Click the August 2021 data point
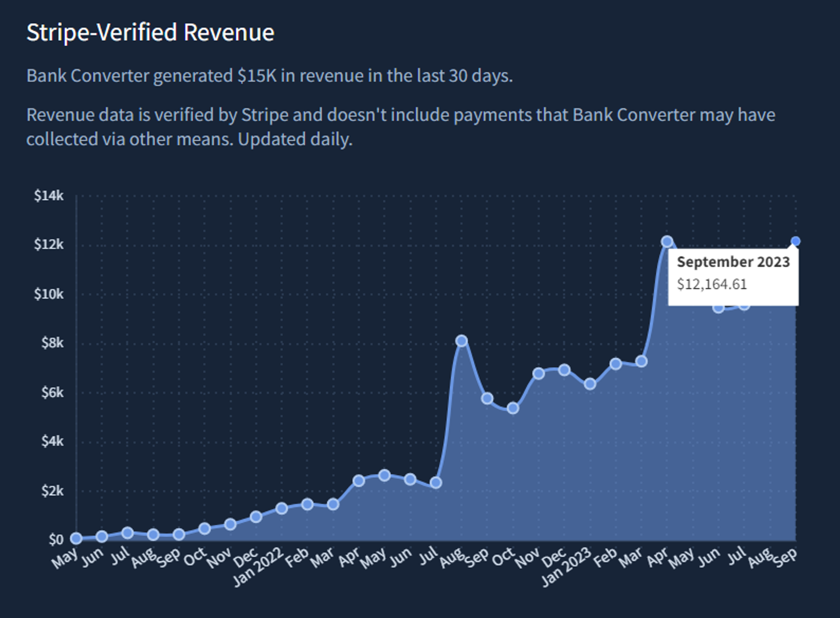The width and height of the screenshot is (840, 618). click(153, 534)
